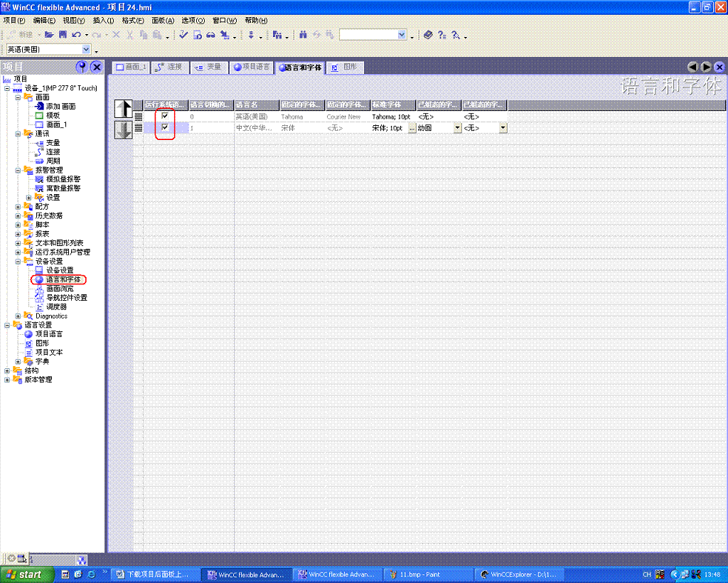Close the project panel with X button
The image size is (728, 583).
click(97, 67)
